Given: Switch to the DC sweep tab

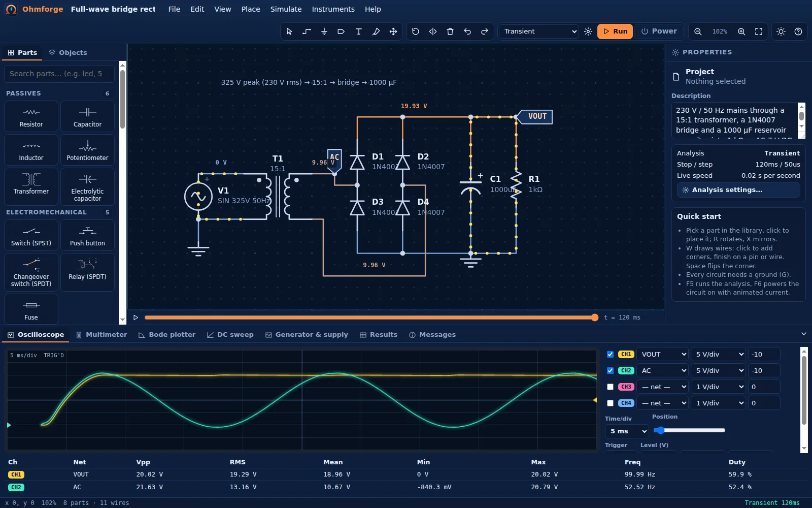Looking at the screenshot, I should 230,335.
